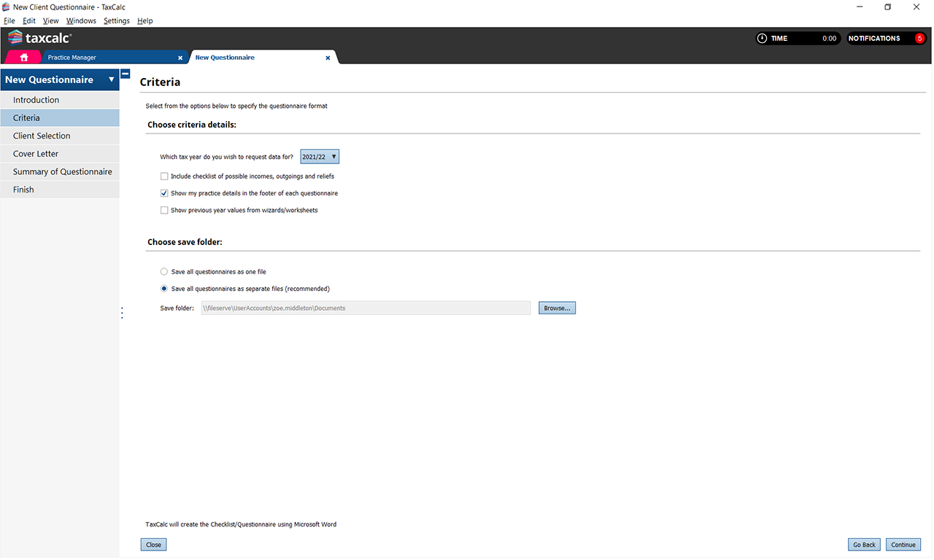Go to Client Selection step in sidebar

click(x=42, y=136)
